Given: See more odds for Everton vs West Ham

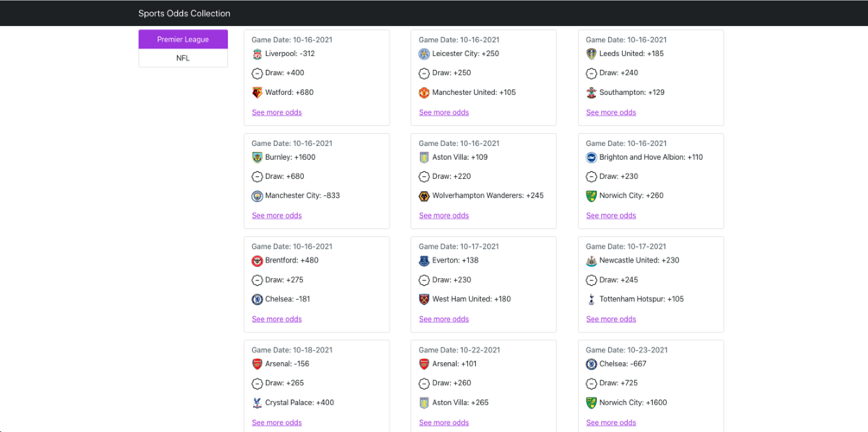Looking at the screenshot, I should click(444, 319).
